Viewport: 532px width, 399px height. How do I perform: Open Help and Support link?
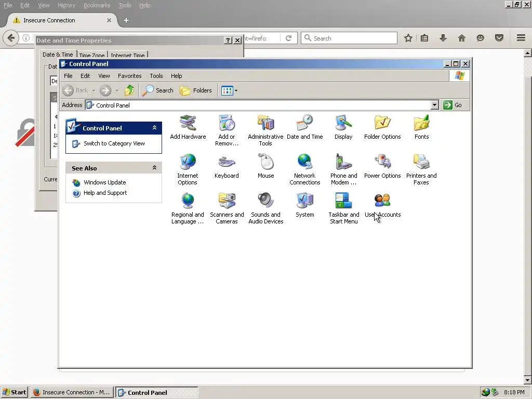(x=105, y=193)
